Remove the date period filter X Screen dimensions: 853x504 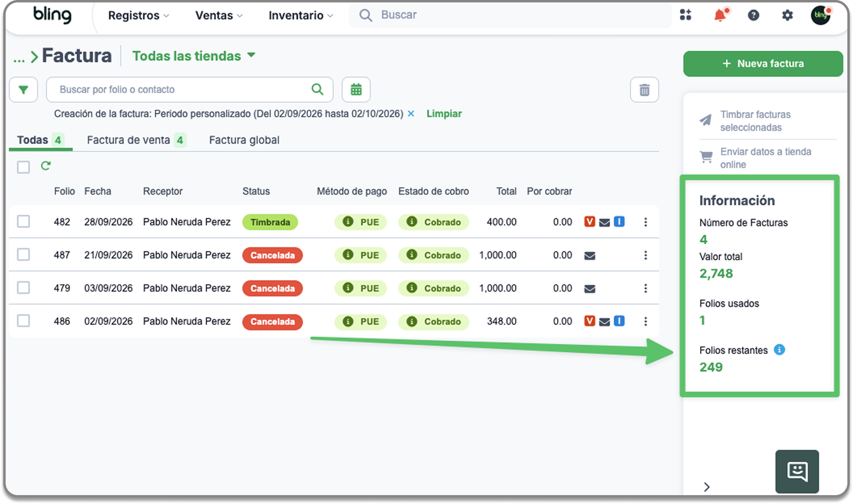pos(411,113)
